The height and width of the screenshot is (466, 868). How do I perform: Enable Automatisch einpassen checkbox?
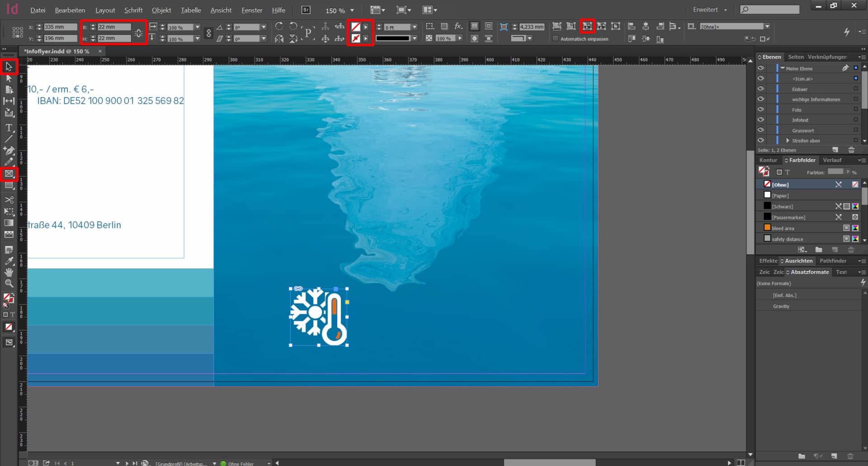(x=556, y=39)
